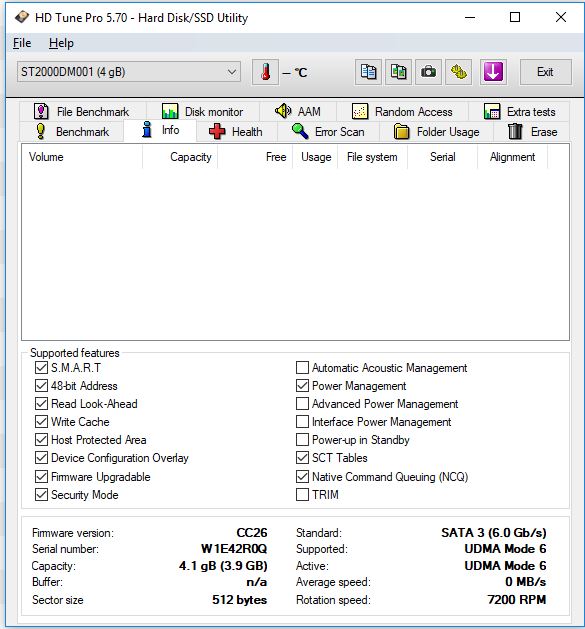Image resolution: width=585 pixels, height=629 pixels.
Task: Sort by the Capacity column header
Action: [180, 157]
